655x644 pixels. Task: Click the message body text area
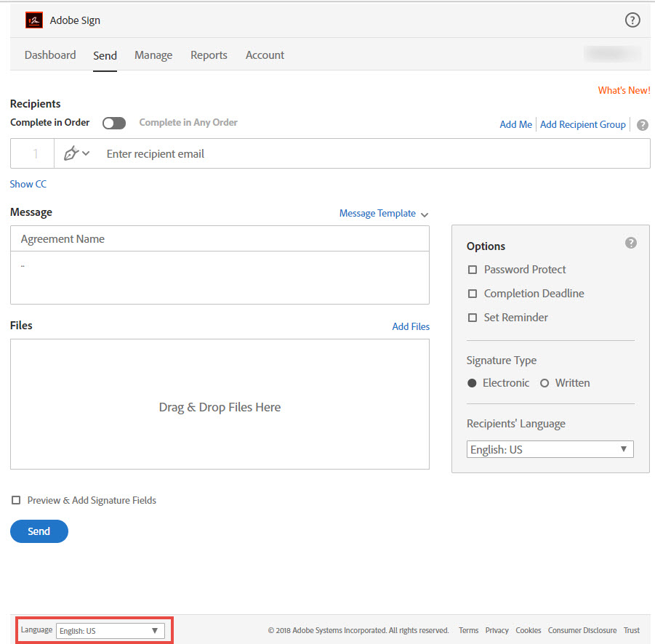(x=220, y=278)
